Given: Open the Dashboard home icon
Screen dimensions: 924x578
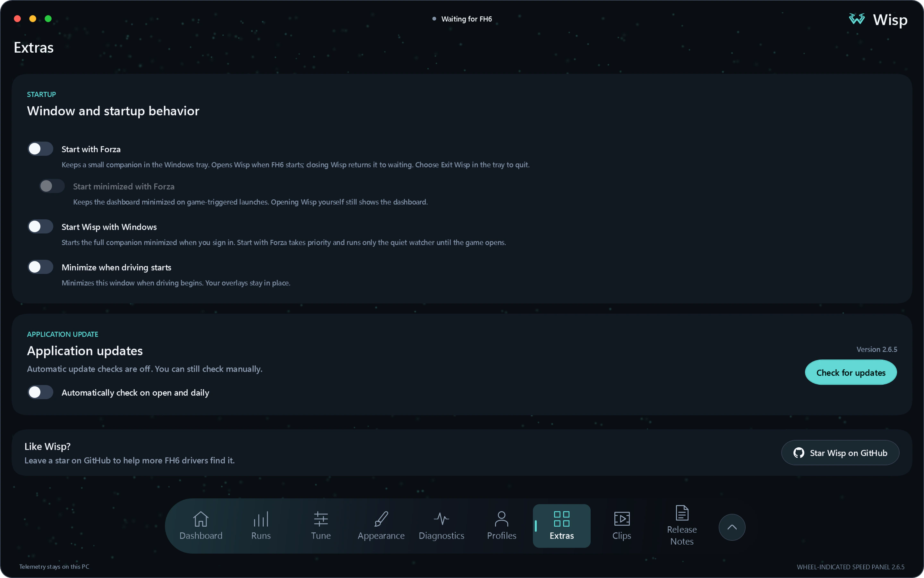Looking at the screenshot, I should point(201,519).
